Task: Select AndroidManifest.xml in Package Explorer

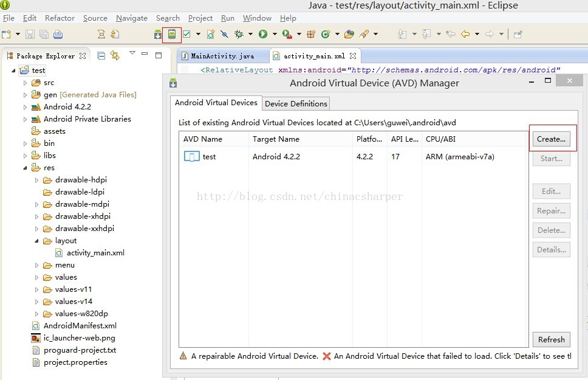Action: tap(80, 325)
